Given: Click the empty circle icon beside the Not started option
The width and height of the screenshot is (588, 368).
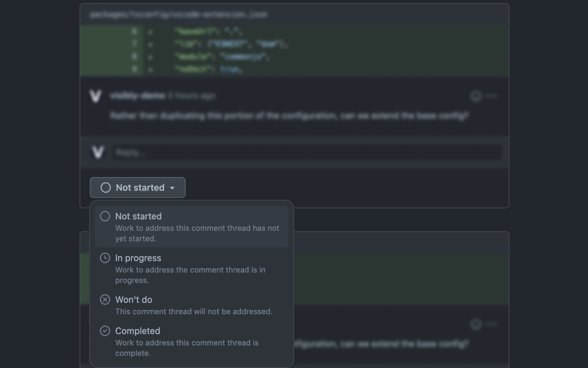Looking at the screenshot, I should click(105, 216).
